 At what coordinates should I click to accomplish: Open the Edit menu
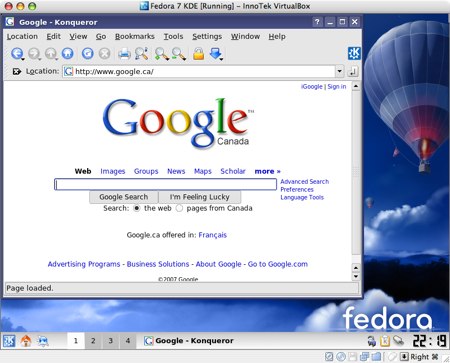point(53,36)
